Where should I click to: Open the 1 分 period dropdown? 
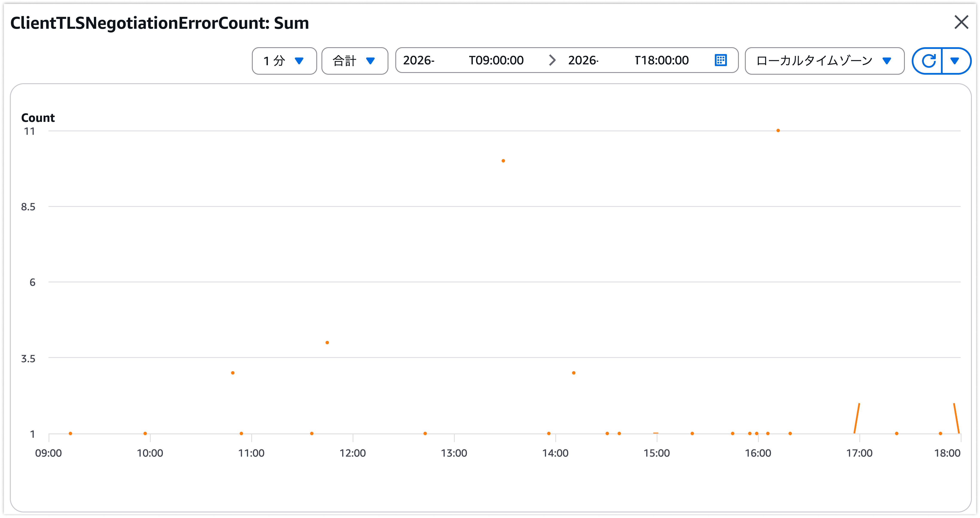pyautogui.click(x=284, y=61)
